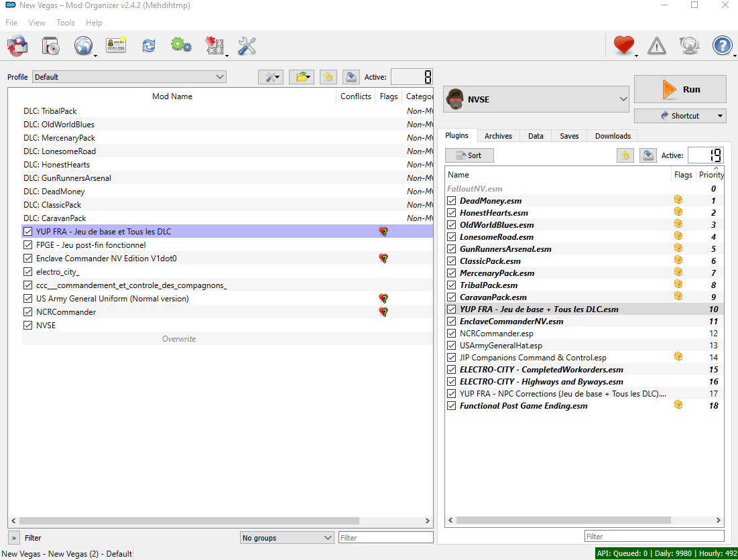Click mod list tools wrench button
Viewport: 738px width, 560px height.
(271, 77)
